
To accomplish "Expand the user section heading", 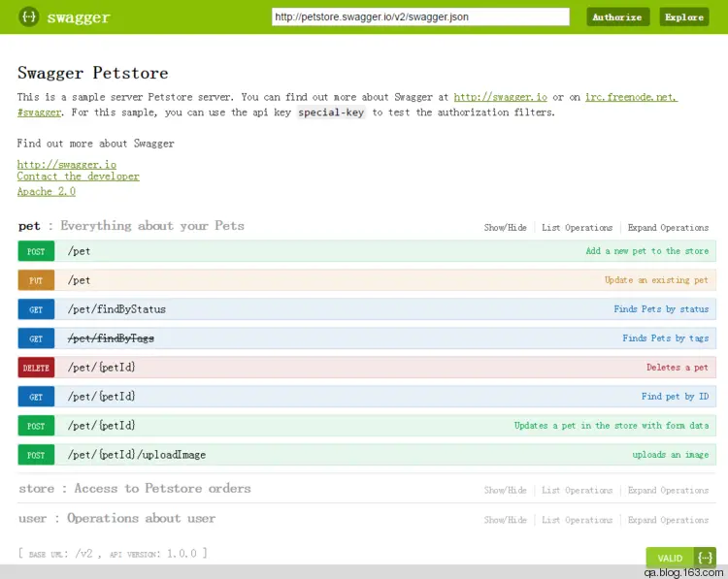I will (x=117, y=518).
